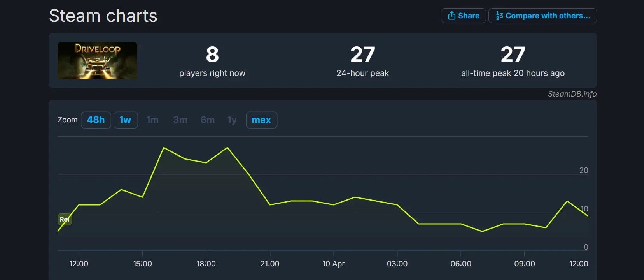Click the chart peak near 16:00
This screenshot has width=644, height=280.
coord(164,148)
